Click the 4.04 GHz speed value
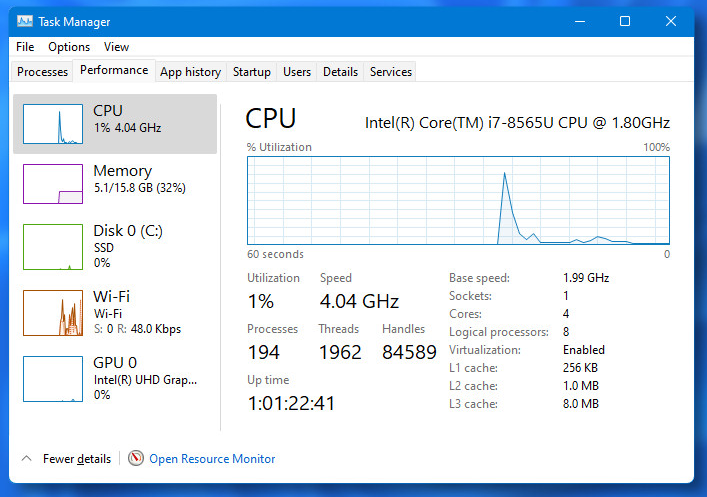The height and width of the screenshot is (497, 707). tap(359, 301)
